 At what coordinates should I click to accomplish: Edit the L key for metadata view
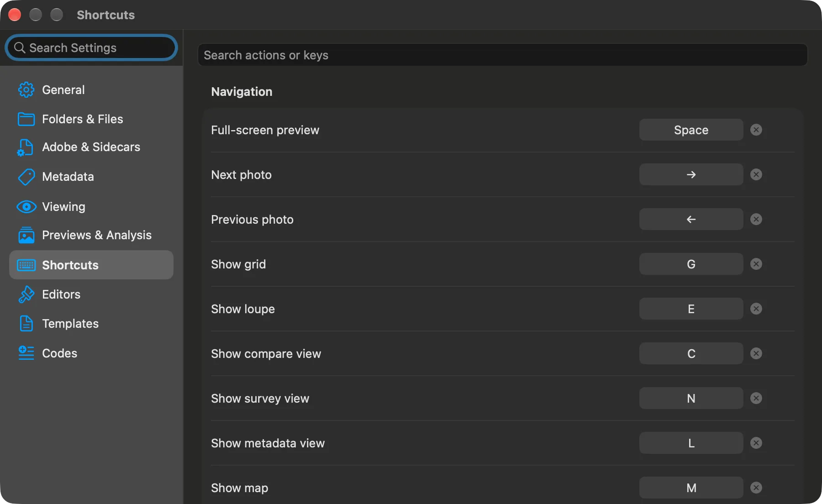coord(691,443)
